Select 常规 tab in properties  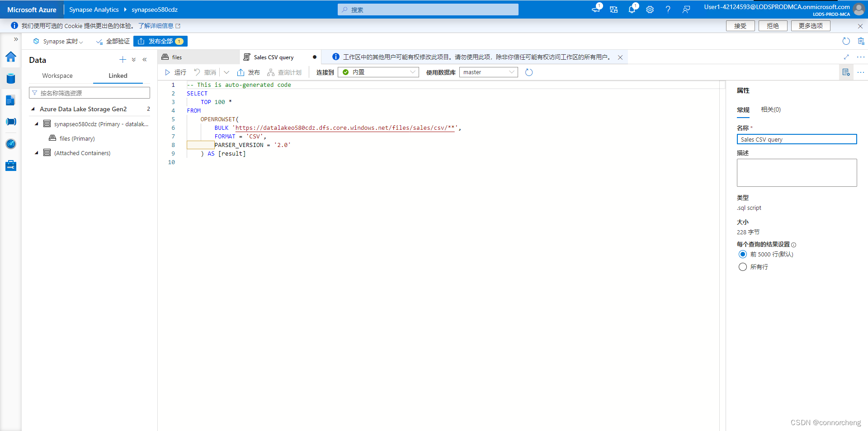tap(743, 110)
